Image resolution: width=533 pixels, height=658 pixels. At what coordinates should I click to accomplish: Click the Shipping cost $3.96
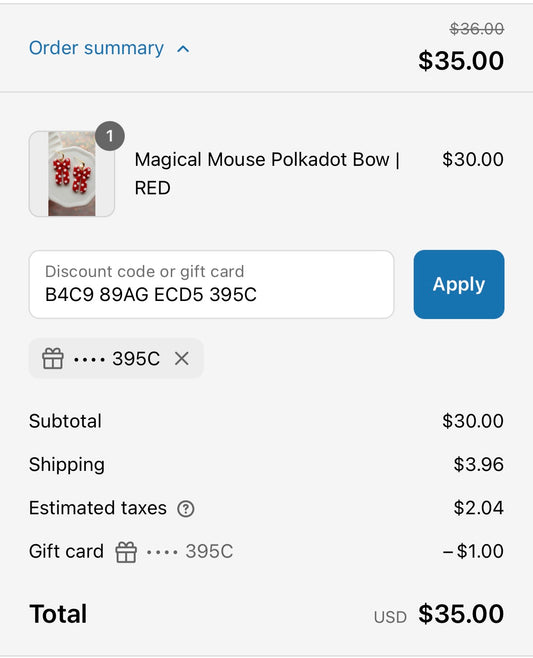[x=478, y=465]
